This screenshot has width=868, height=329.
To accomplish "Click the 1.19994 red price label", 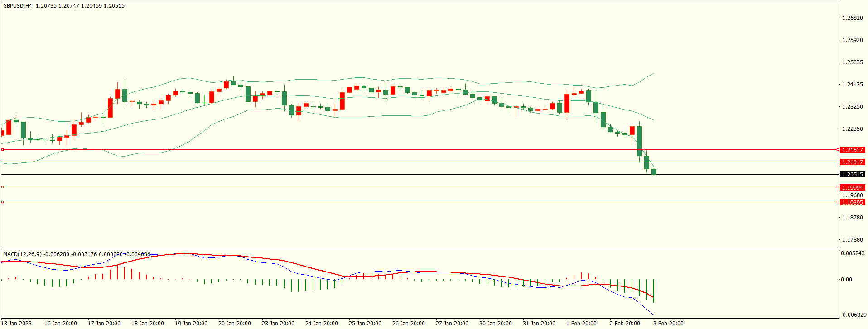I will 852,187.
